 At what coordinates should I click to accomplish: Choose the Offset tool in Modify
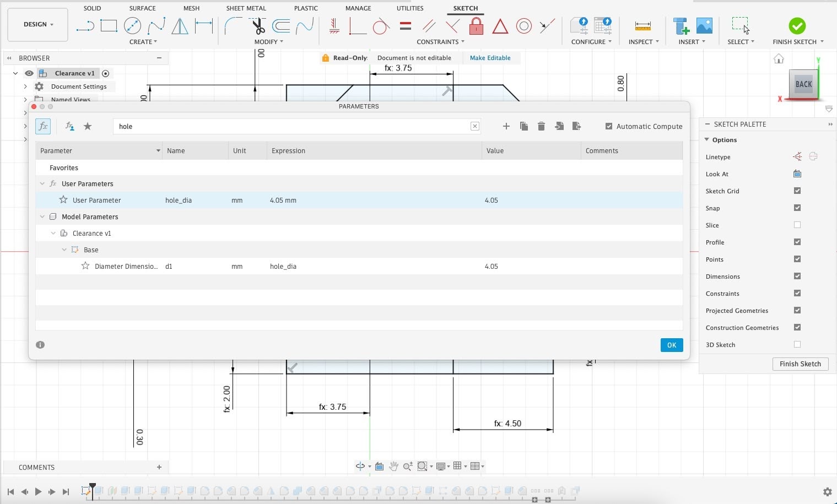click(281, 26)
